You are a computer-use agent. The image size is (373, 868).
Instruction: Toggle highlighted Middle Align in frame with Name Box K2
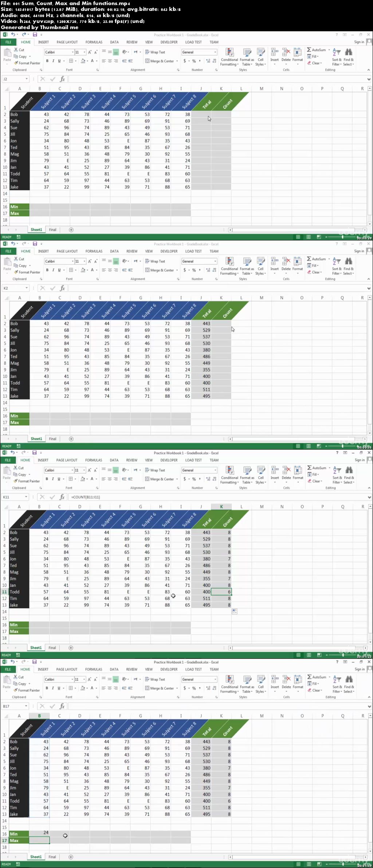[116, 261]
